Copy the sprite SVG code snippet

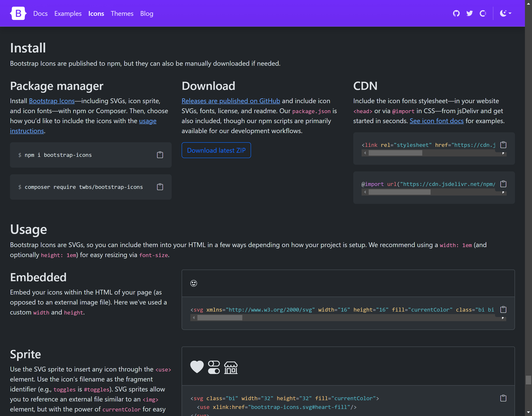pos(503,398)
